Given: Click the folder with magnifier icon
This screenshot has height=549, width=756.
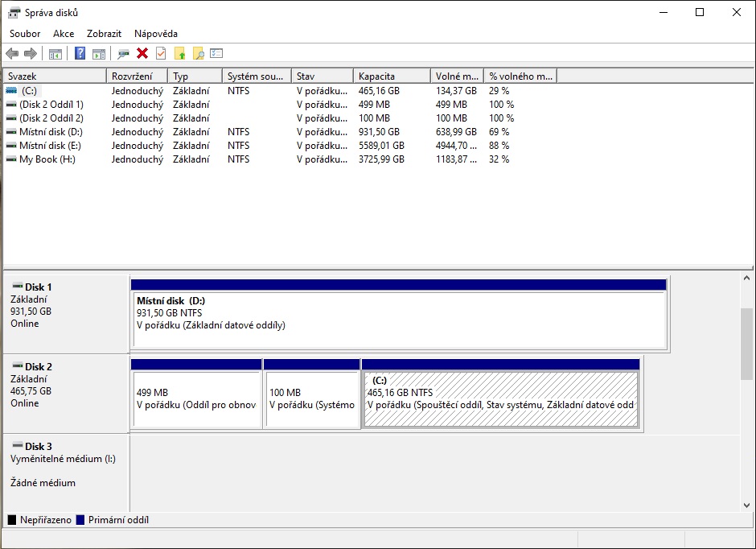Looking at the screenshot, I should point(198,54).
